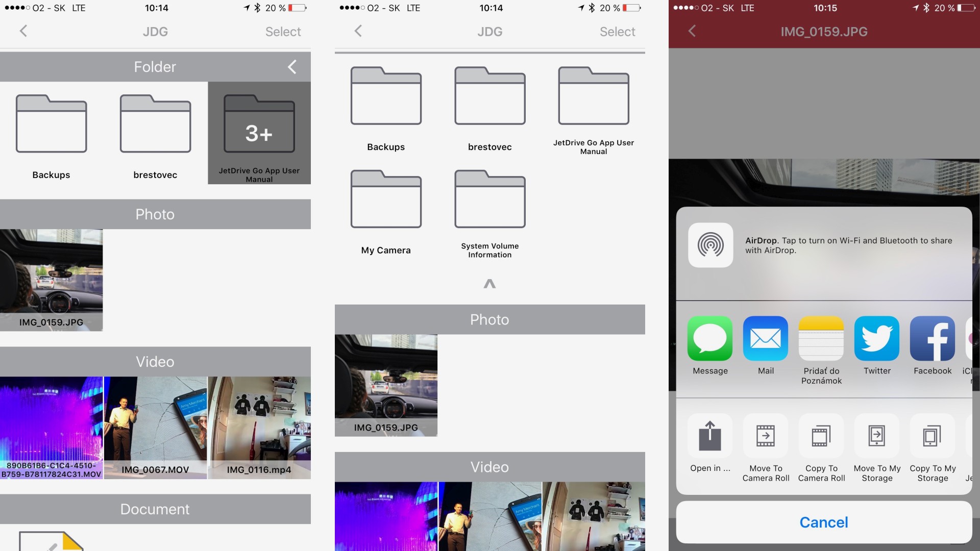Screen dimensions: 980x551
Task: Tap Move To My Storage icon
Action: tap(876, 436)
